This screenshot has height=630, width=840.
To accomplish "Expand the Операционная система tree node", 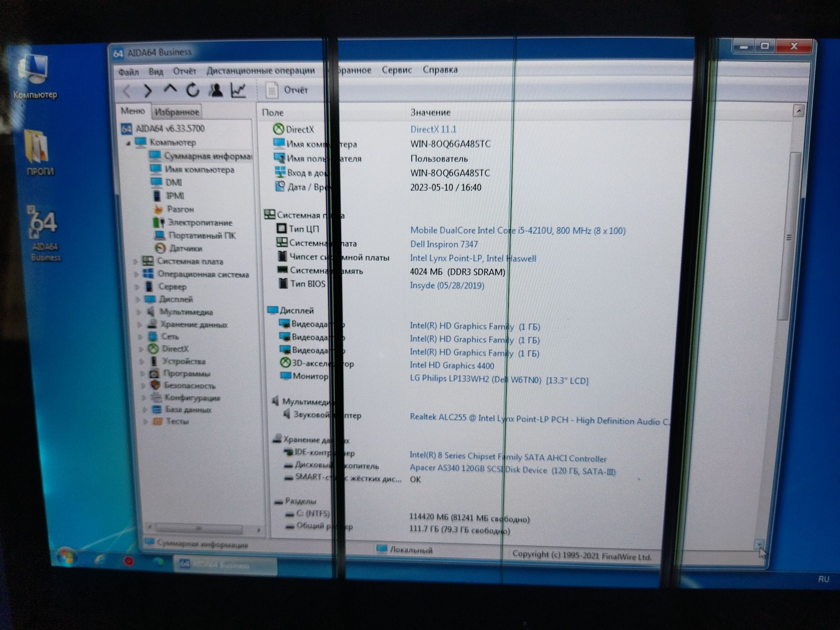I will click(x=136, y=274).
